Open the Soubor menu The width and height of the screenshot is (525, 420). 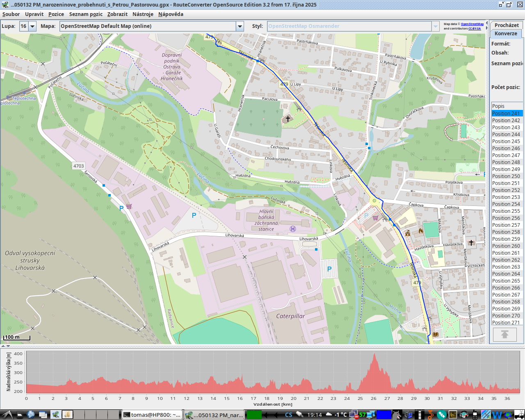coord(11,14)
